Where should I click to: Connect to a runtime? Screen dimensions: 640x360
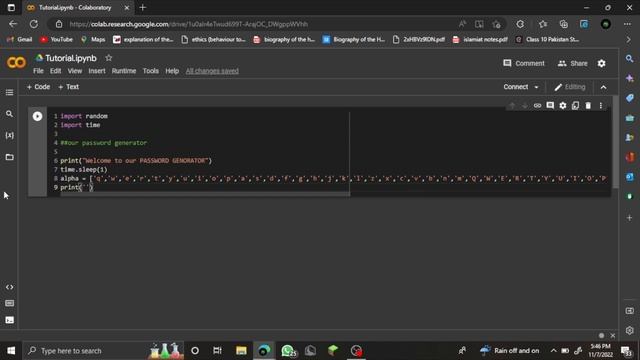(x=516, y=87)
